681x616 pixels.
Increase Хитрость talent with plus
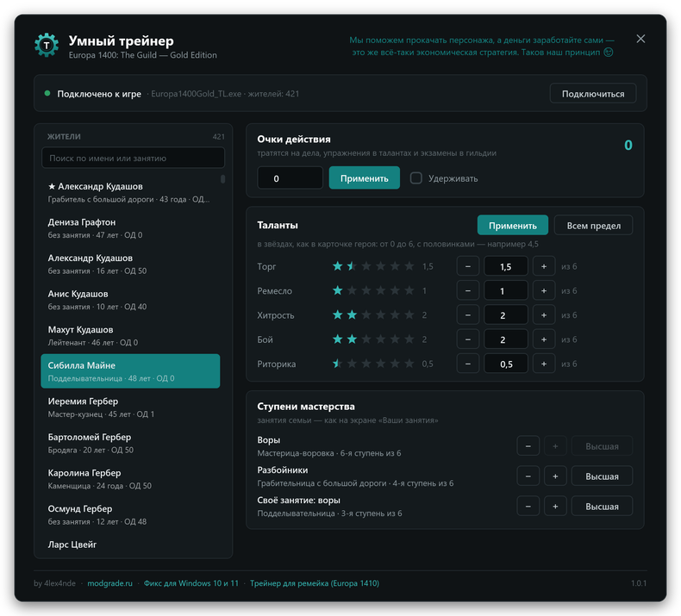544,314
